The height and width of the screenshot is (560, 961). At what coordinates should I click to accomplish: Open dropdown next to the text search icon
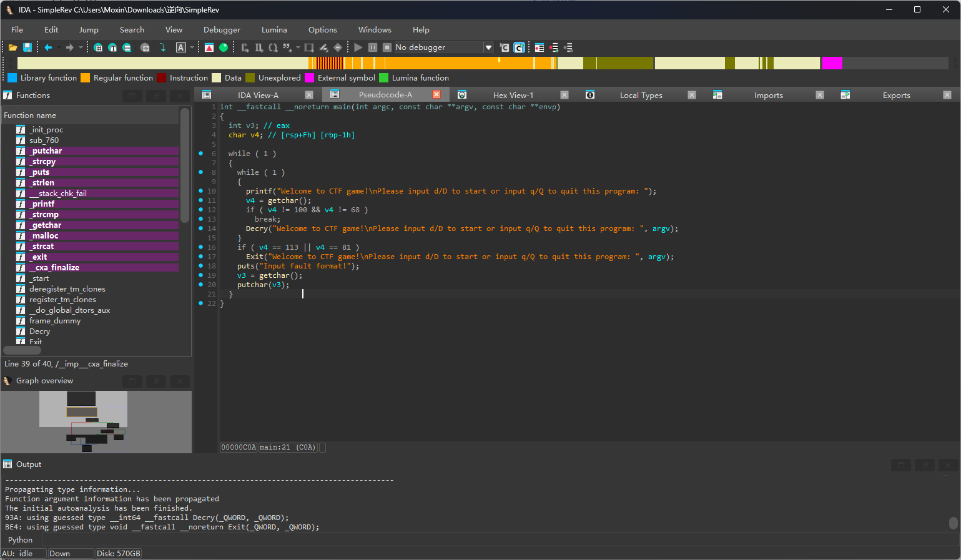(x=192, y=47)
